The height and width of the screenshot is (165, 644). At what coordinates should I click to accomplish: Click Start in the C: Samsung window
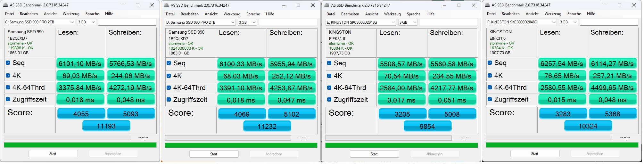53,154
